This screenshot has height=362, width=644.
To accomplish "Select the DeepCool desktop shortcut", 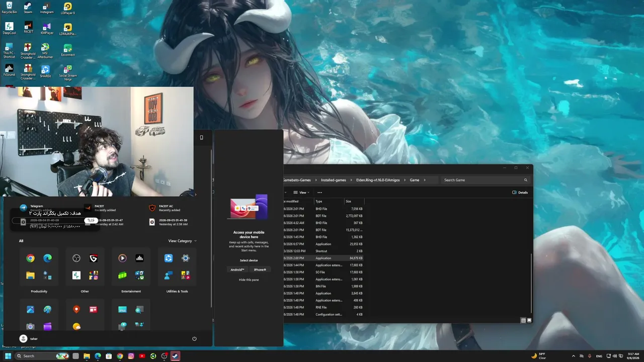I will click(9, 29).
